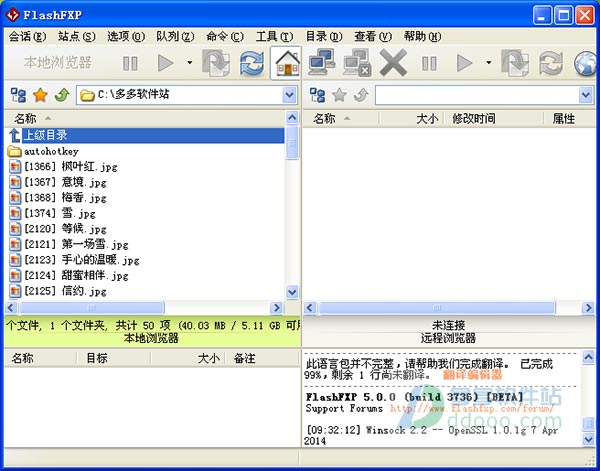Image resolution: width=600 pixels, height=471 pixels.
Task: Open the 工具 menu
Action: (x=274, y=36)
